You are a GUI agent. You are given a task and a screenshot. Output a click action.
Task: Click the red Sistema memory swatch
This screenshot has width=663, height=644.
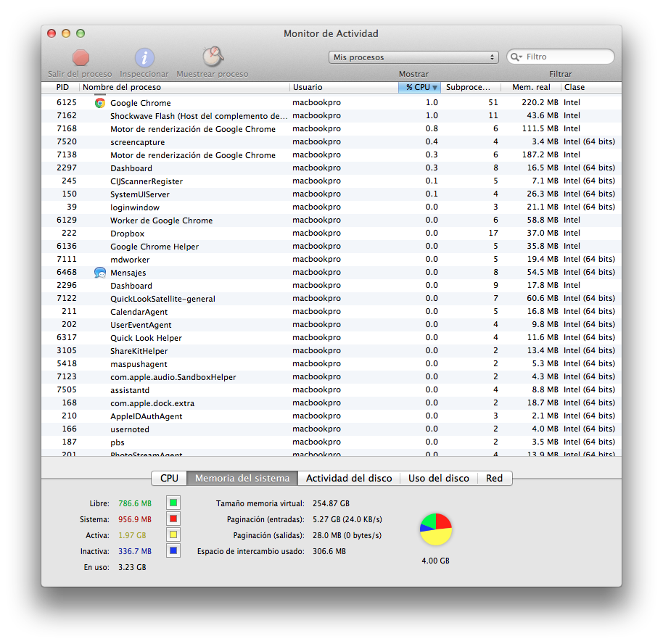173,519
